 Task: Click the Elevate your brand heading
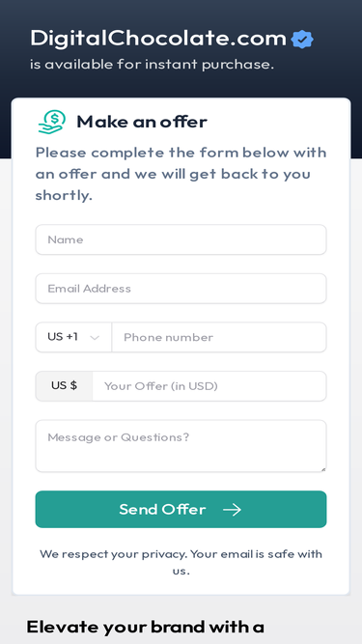click(146, 627)
